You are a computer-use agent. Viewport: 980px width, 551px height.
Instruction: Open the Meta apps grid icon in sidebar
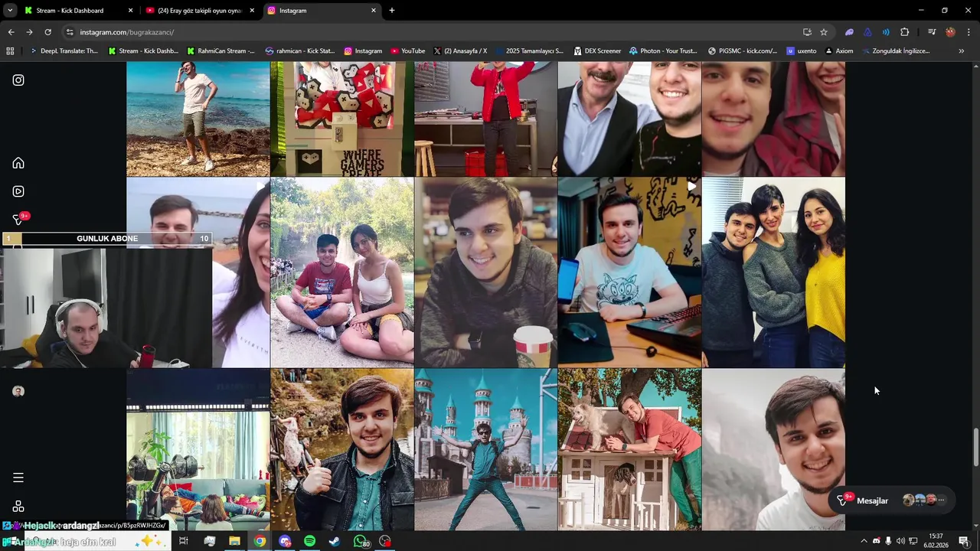coord(18,507)
